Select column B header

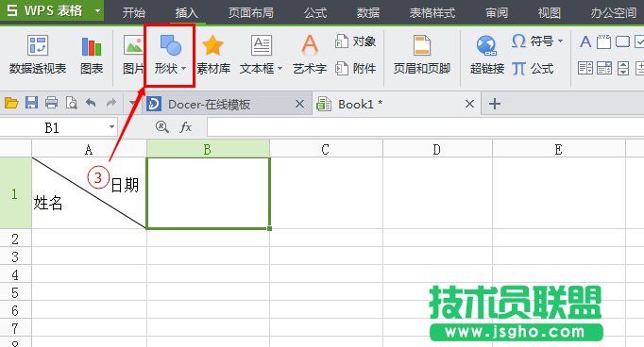[x=208, y=149]
